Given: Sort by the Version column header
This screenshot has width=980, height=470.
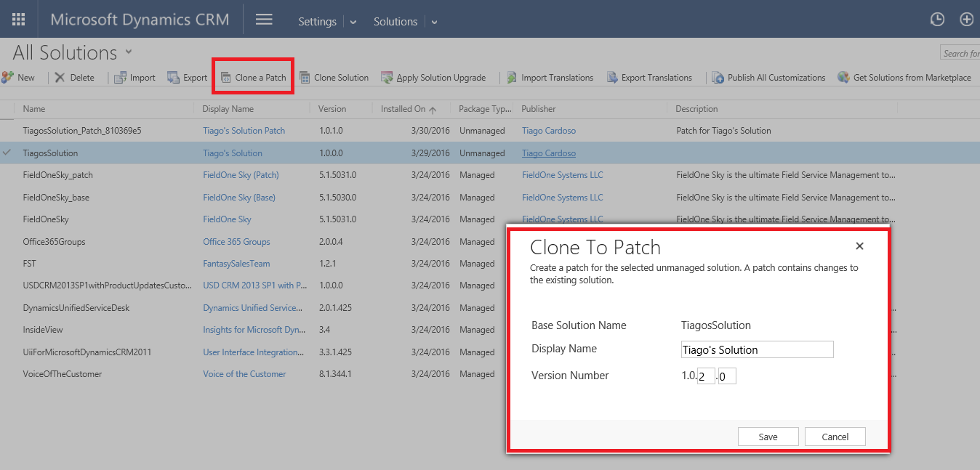Looking at the screenshot, I should (332, 109).
